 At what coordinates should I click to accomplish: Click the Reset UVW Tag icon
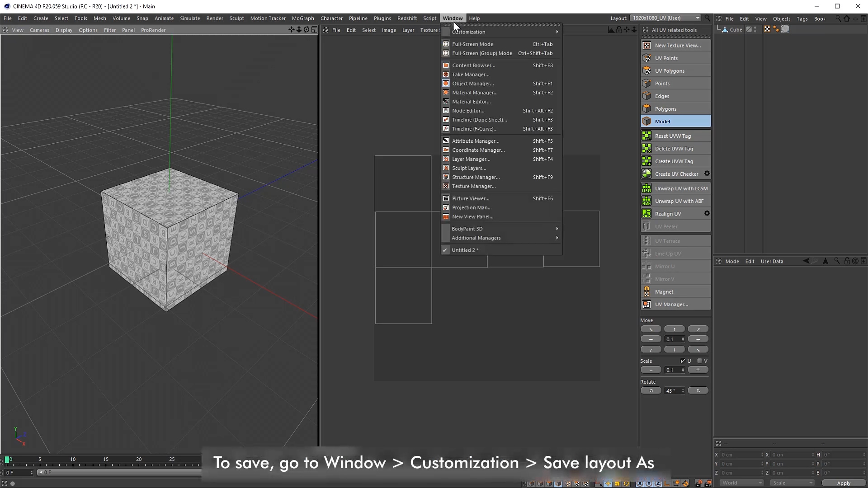point(646,136)
